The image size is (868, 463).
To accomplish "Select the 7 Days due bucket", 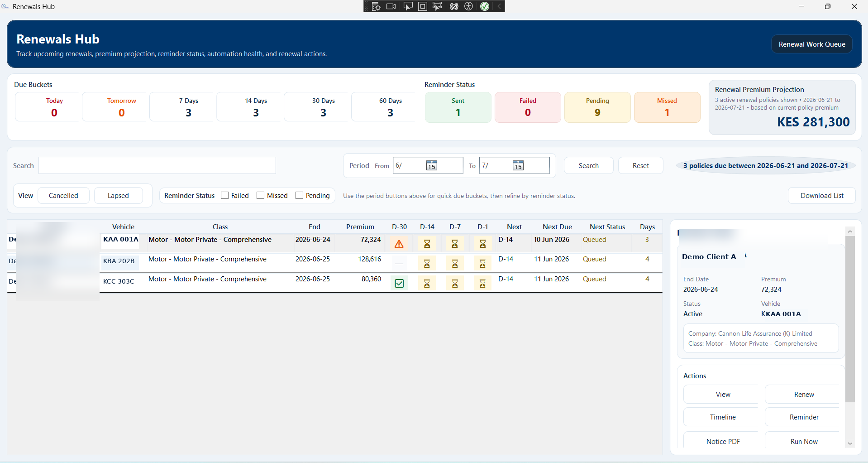I will coord(181,107).
